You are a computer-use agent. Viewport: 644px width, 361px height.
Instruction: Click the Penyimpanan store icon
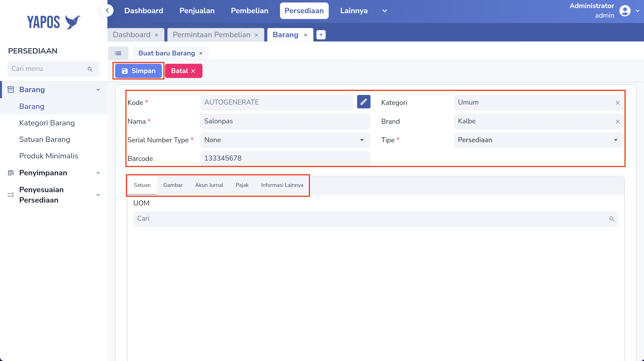tap(11, 173)
